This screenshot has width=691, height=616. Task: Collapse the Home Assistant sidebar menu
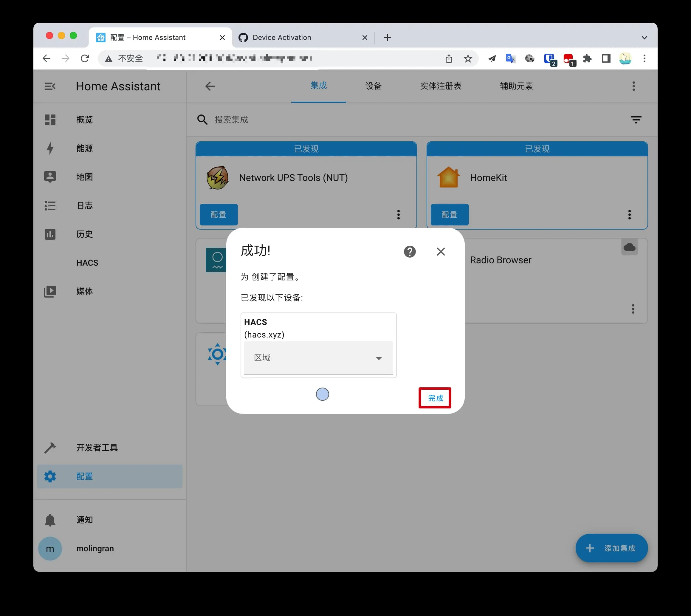point(50,86)
